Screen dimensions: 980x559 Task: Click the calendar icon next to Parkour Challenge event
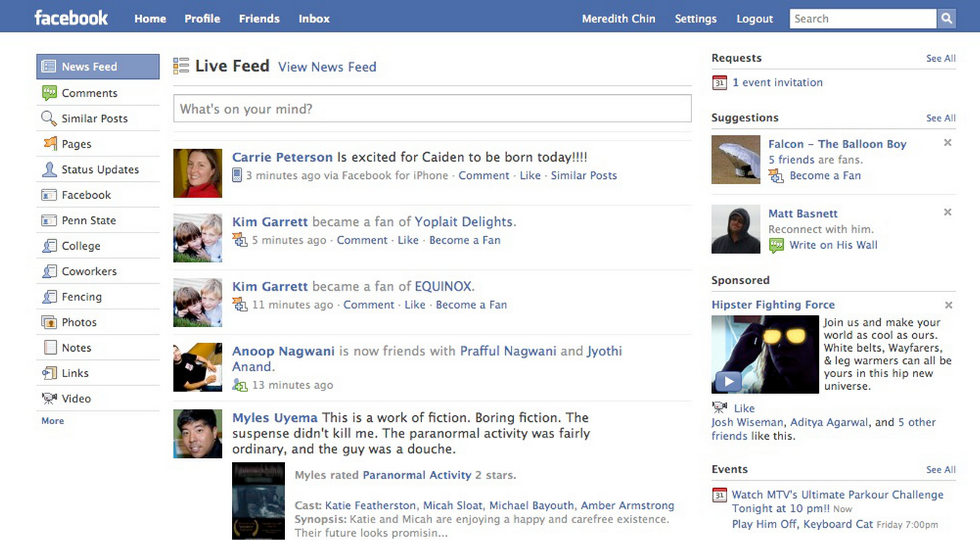[719, 495]
